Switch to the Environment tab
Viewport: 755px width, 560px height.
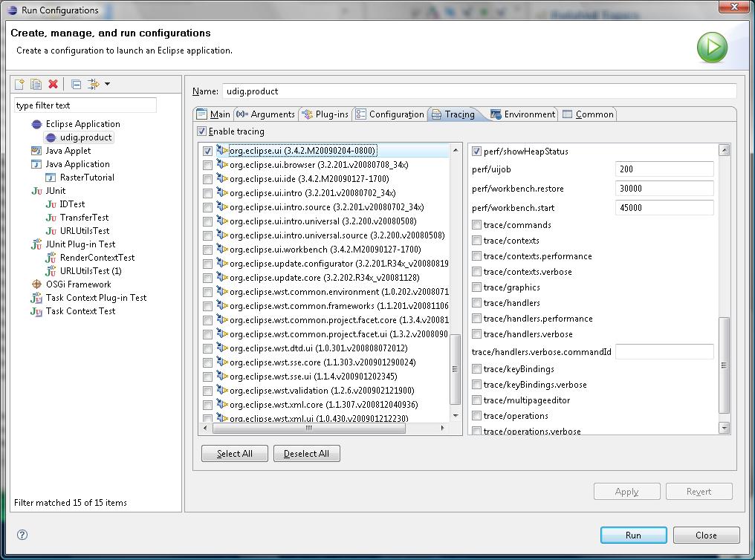pyautogui.click(x=522, y=114)
